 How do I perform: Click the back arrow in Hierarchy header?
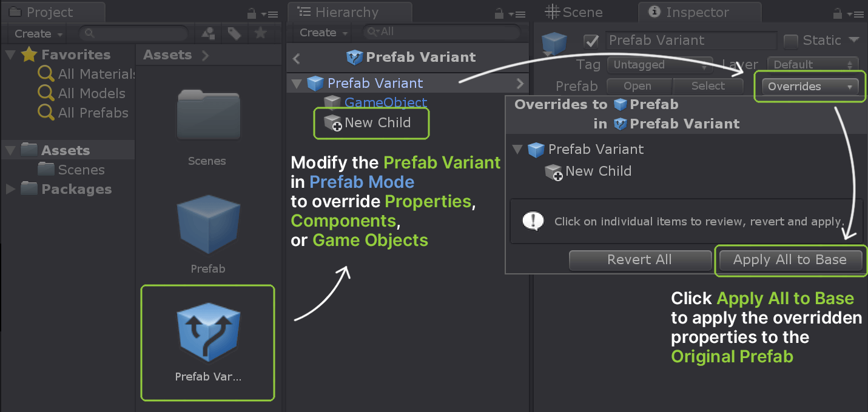[x=297, y=58]
